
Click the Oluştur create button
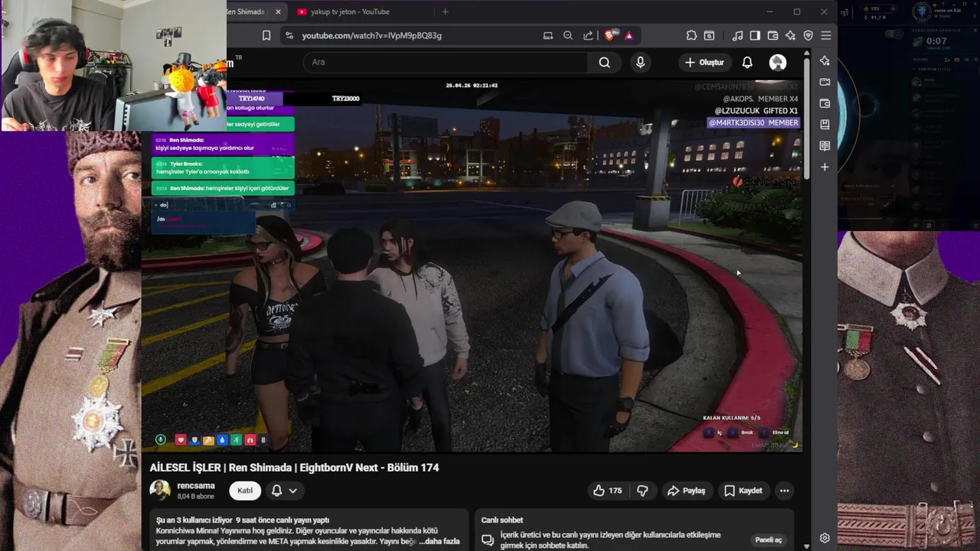pyautogui.click(x=704, y=62)
